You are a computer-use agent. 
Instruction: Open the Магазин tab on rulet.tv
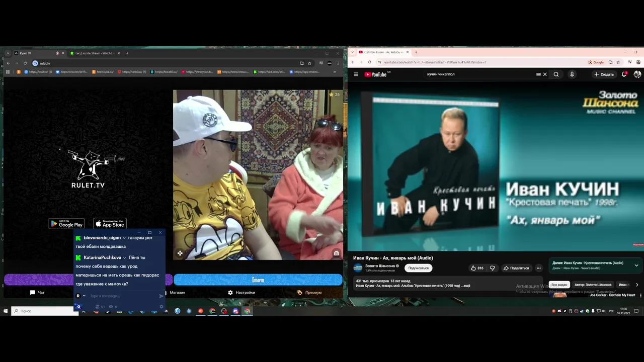(174, 293)
